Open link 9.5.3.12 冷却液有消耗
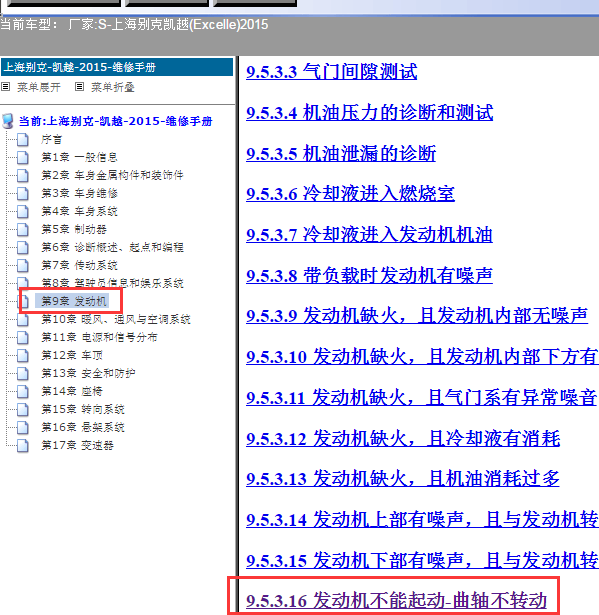This screenshot has width=599, height=615. 403,439
